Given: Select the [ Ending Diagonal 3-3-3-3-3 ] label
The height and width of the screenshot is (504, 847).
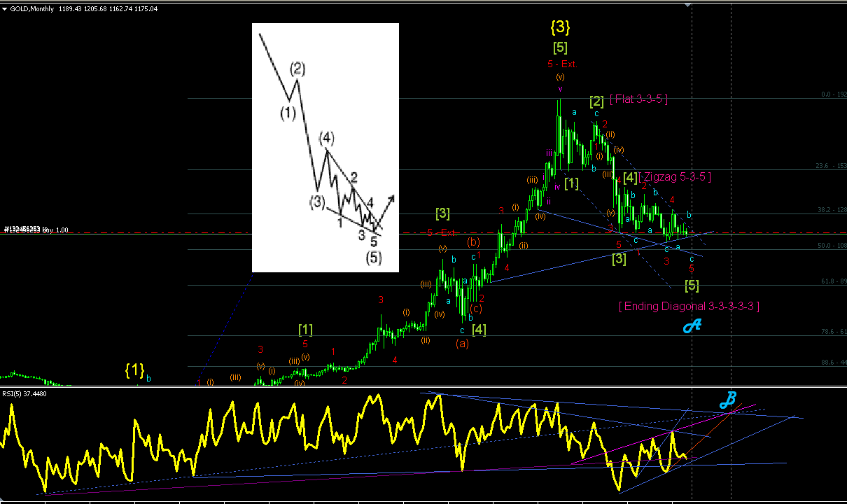Looking at the screenshot, I should click(689, 306).
